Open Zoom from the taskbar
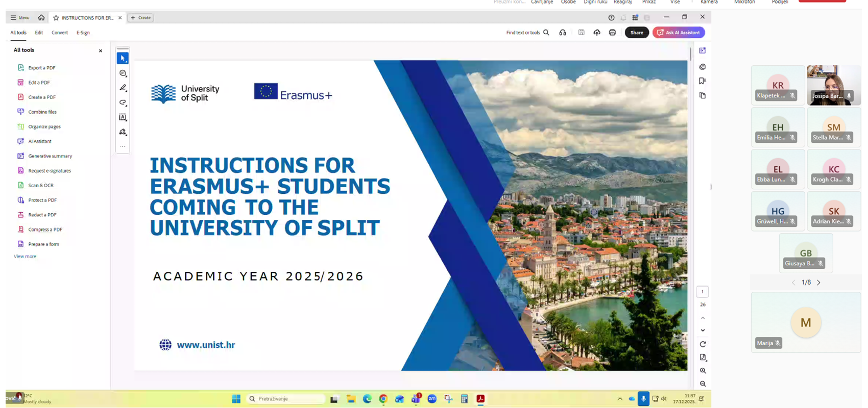Screen dimensions: 868x408 pos(432,399)
